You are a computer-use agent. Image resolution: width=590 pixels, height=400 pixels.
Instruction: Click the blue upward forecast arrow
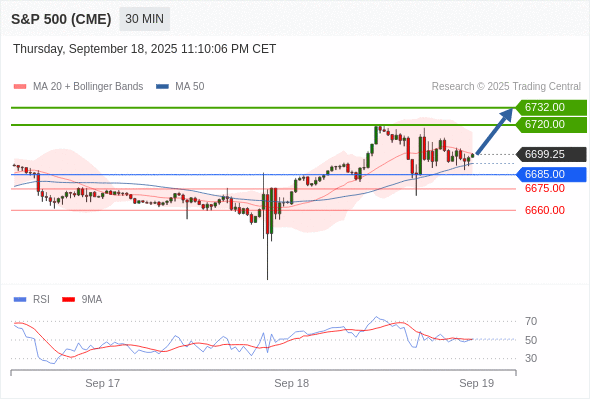click(x=494, y=131)
